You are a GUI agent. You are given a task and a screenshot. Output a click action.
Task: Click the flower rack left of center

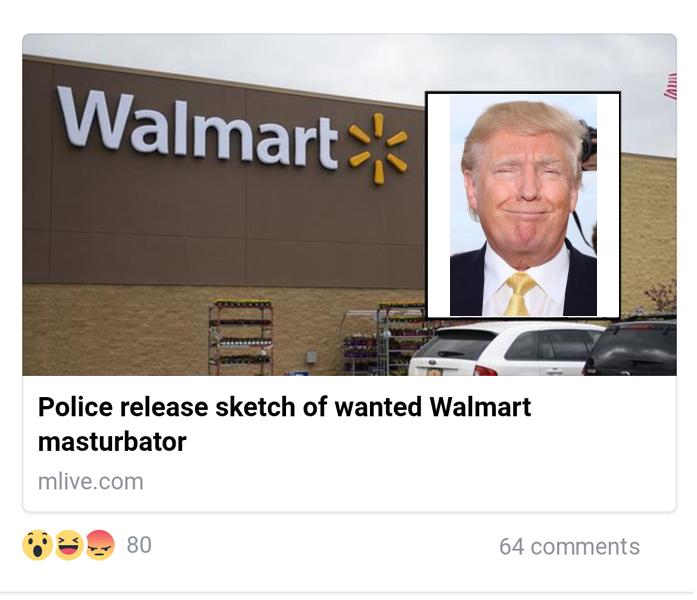click(241, 336)
